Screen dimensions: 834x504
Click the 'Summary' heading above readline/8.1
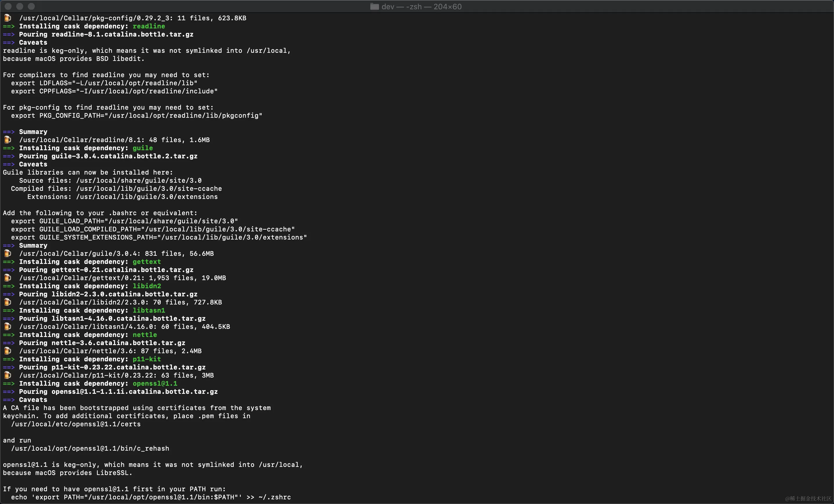(x=33, y=132)
